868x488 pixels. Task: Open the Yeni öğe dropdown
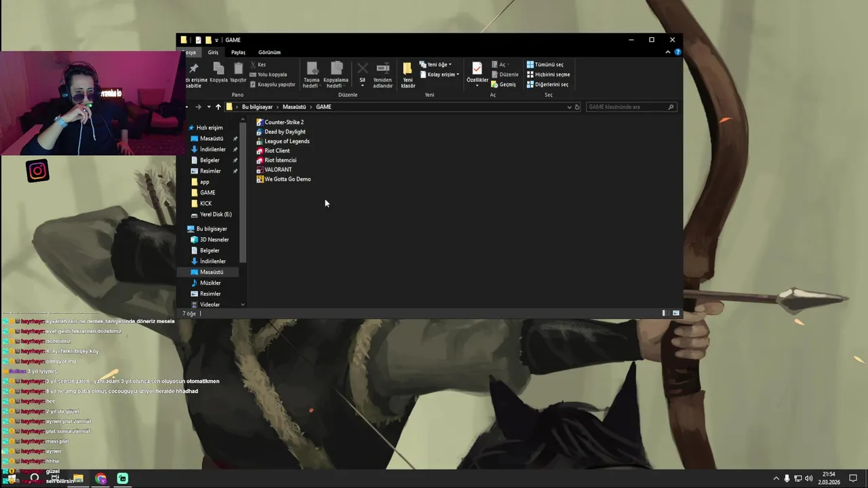coord(435,64)
